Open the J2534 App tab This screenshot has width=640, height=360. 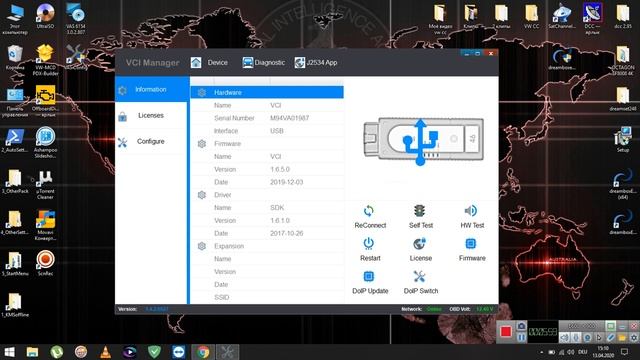(x=316, y=62)
